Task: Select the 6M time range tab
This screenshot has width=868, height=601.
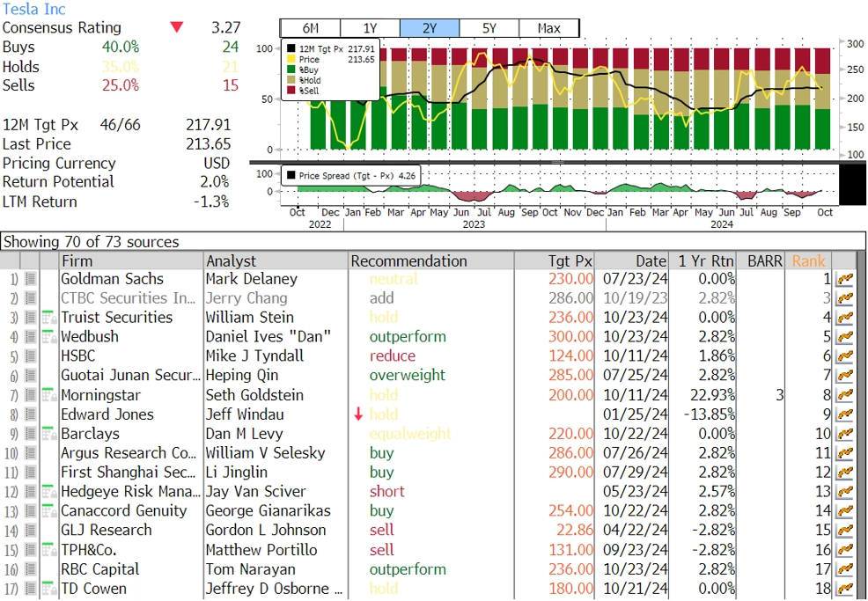Action: click(310, 28)
